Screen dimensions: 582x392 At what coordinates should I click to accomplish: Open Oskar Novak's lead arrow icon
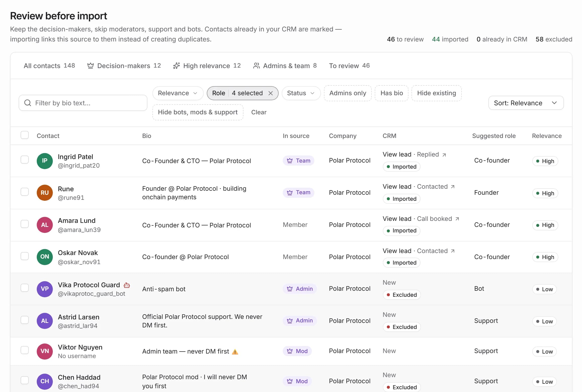coord(453,251)
